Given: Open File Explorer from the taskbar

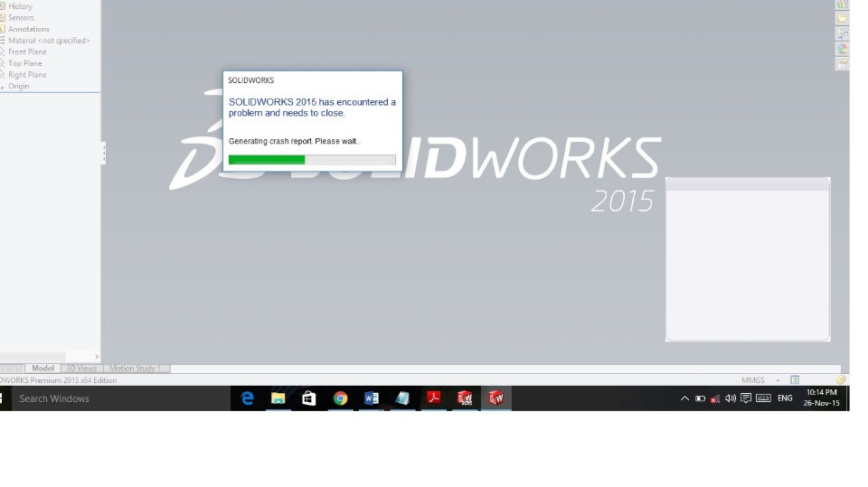Looking at the screenshot, I should [278, 398].
